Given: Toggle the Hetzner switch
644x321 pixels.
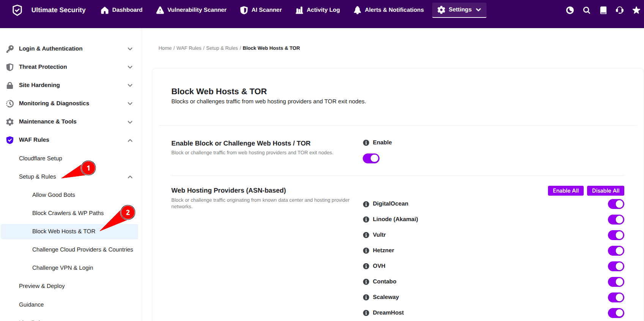Looking at the screenshot, I should 616,251.
